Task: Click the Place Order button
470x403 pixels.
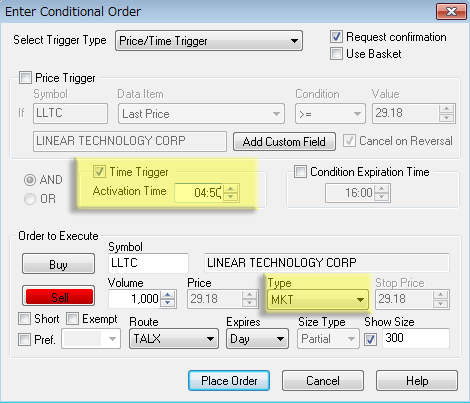Action: point(229,381)
